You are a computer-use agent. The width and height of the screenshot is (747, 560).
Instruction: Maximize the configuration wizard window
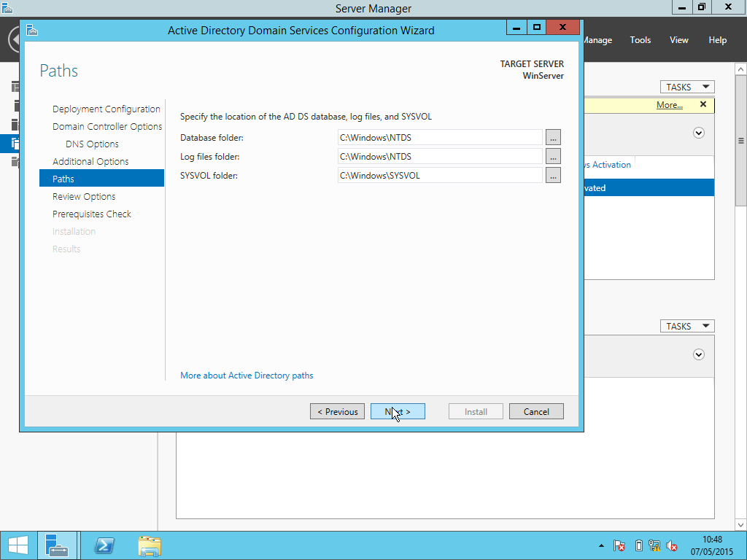pyautogui.click(x=536, y=28)
